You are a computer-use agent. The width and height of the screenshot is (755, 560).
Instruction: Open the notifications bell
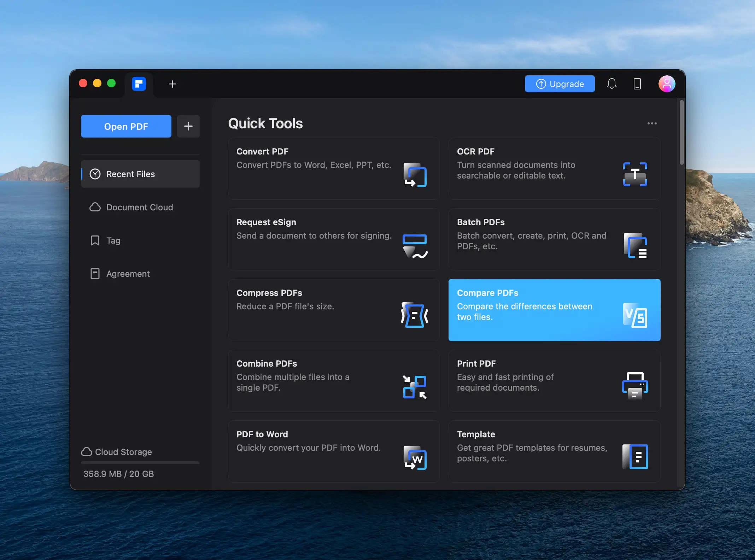tap(611, 84)
